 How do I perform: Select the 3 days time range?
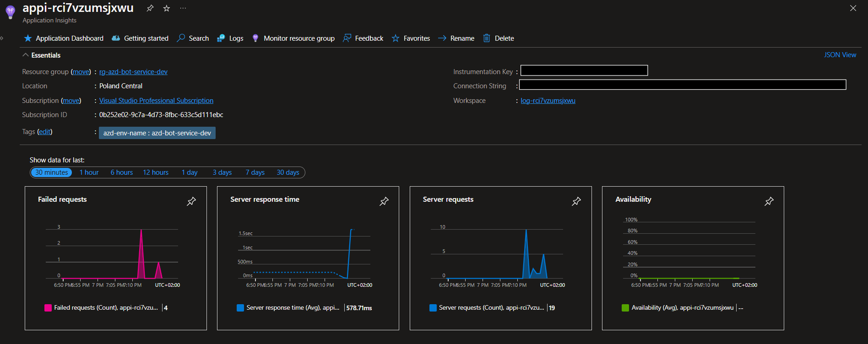(x=222, y=172)
